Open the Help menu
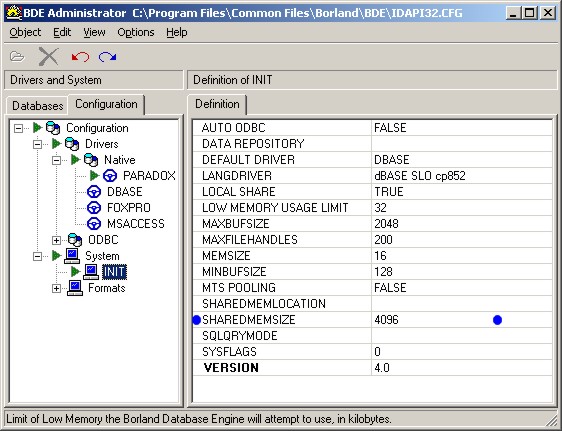Viewport: 562px width, 431px height. click(177, 32)
